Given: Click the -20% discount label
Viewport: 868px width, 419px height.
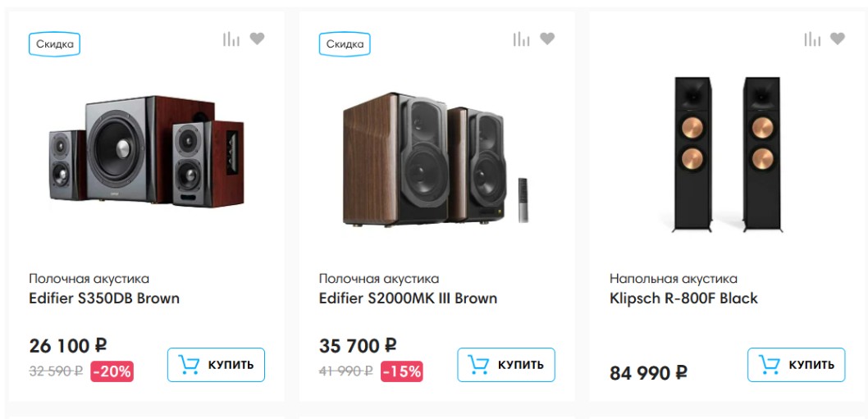Looking at the screenshot, I should click(112, 371).
